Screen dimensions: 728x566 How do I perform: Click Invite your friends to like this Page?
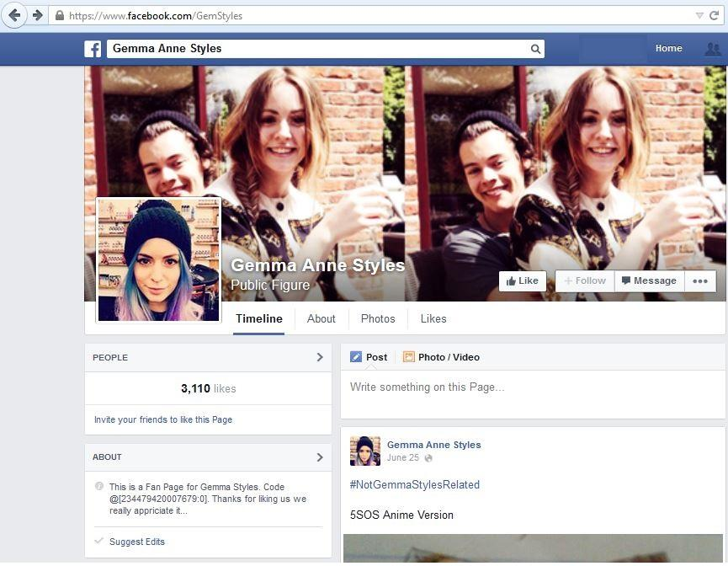tap(163, 419)
